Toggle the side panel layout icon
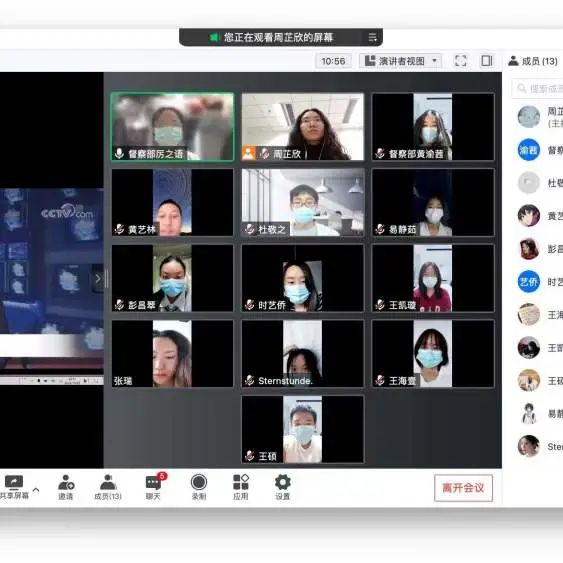 pyautogui.click(x=487, y=61)
